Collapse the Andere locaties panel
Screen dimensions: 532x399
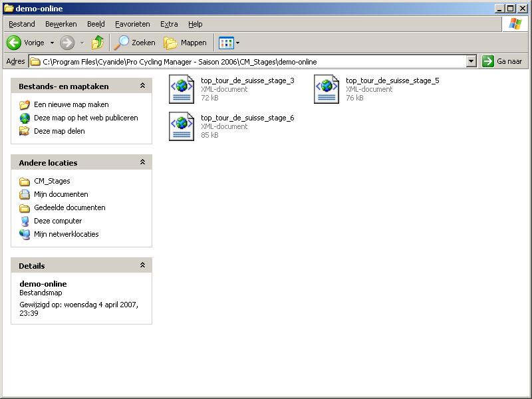point(142,162)
